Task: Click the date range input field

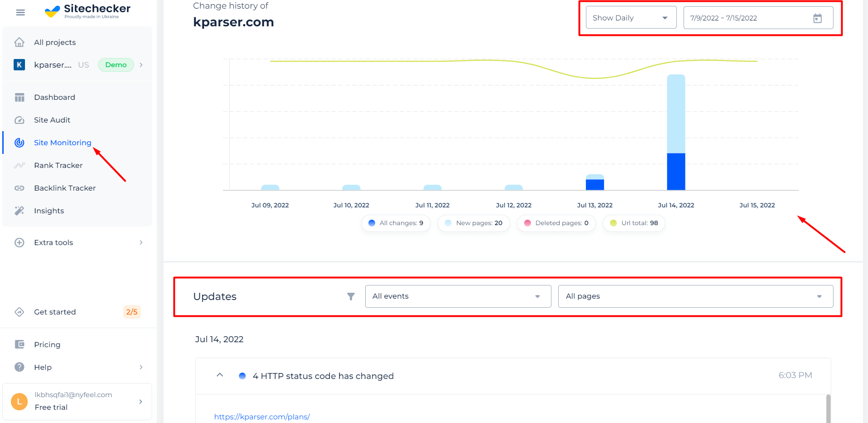Action: (x=758, y=18)
